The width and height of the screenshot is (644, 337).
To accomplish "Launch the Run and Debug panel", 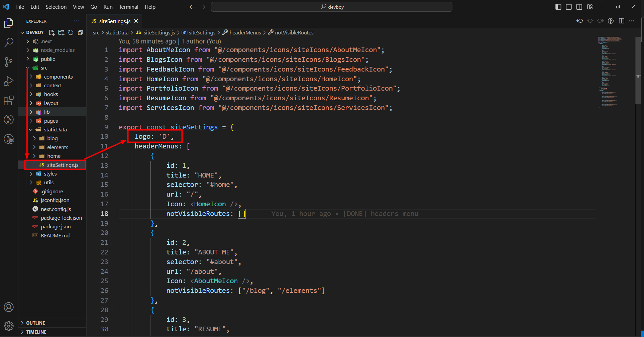I will click(9, 81).
